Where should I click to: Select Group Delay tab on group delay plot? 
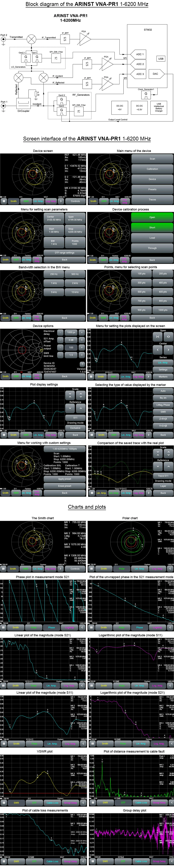159,861
